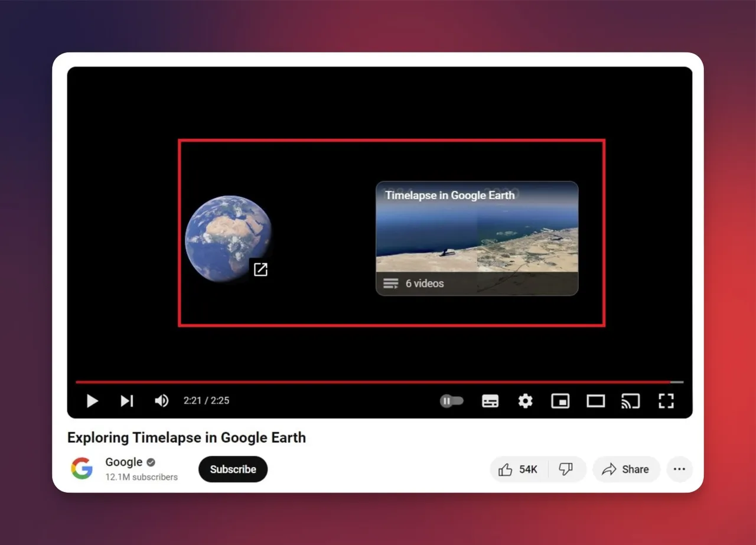Mute the video volume
The image size is (756, 545).
coord(161,401)
